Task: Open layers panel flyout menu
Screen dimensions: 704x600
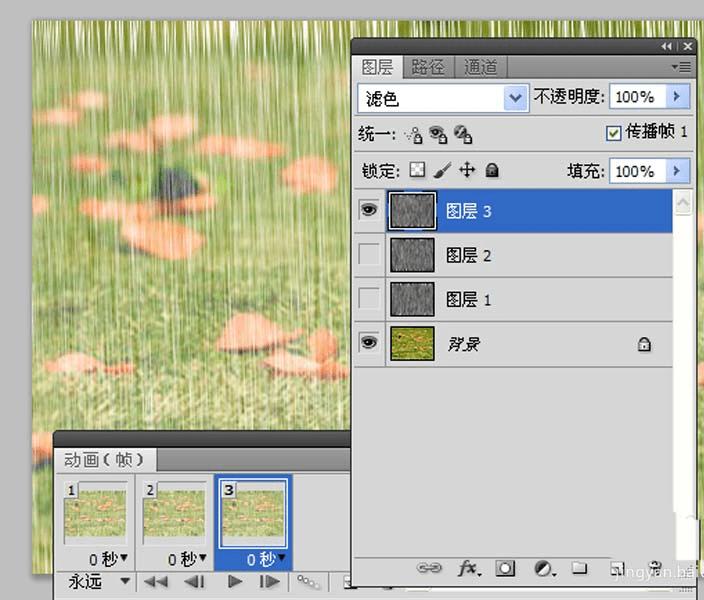Action: [682, 67]
